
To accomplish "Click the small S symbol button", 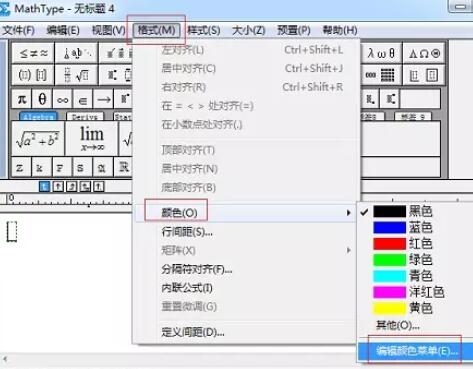I will pyautogui.click(x=81, y=167).
